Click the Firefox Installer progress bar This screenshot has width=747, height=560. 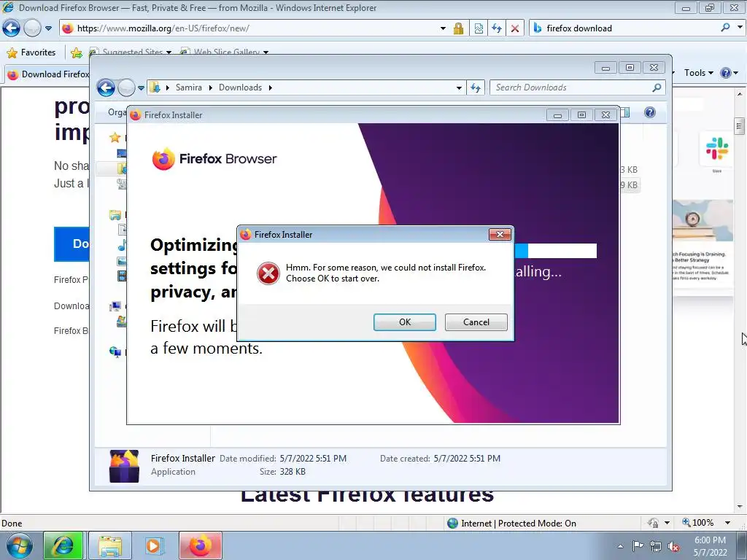(x=555, y=251)
